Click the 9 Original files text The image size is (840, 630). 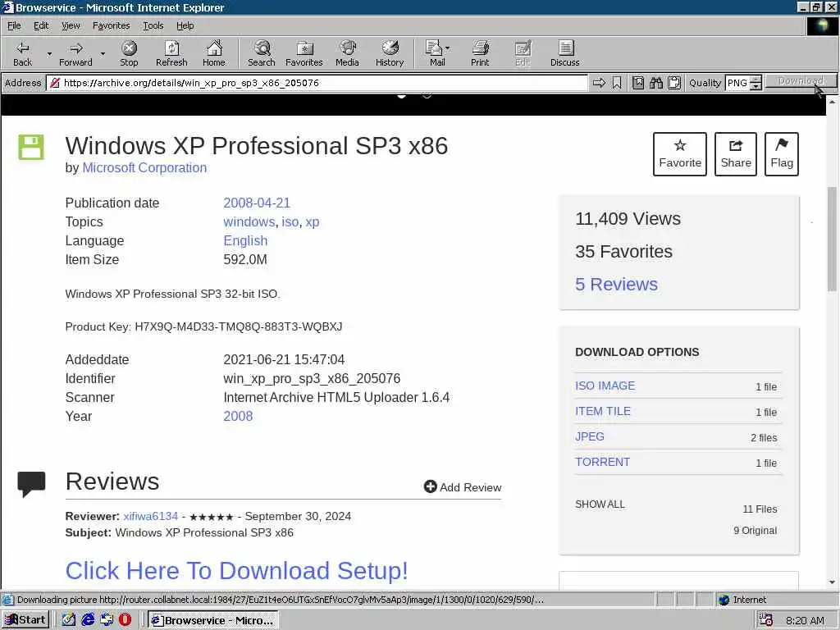click(x=755, y=531)
